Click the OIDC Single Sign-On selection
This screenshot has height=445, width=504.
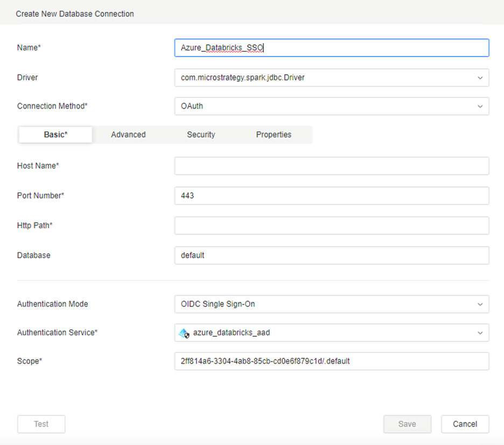point(218,304)
